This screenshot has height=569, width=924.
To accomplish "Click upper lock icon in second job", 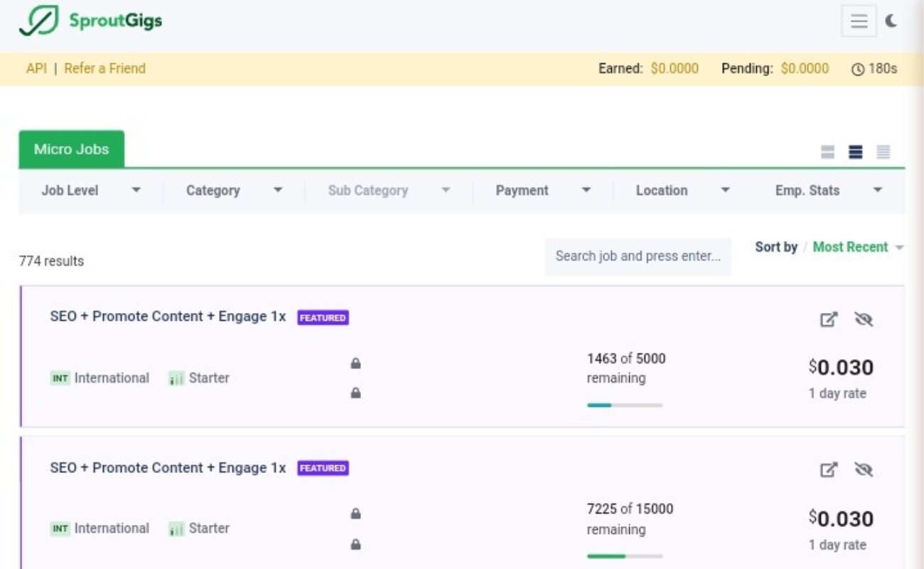I will point(355,514).
